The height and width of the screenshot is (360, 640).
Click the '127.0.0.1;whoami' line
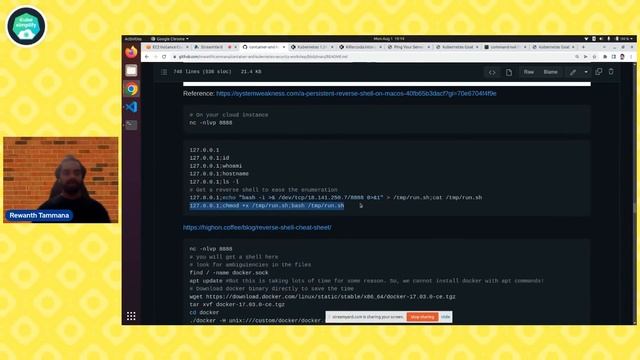tap(216, 166)
